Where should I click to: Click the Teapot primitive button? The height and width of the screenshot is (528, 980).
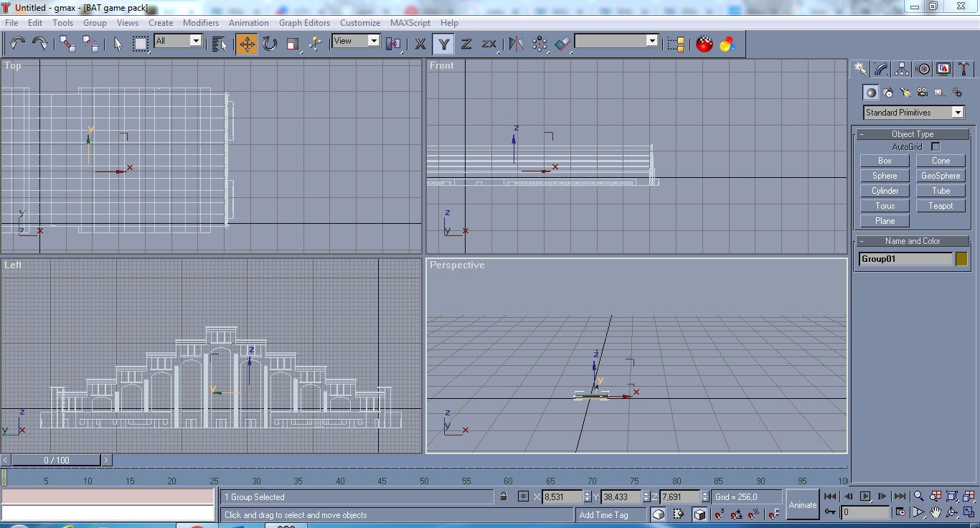(941, 206)
